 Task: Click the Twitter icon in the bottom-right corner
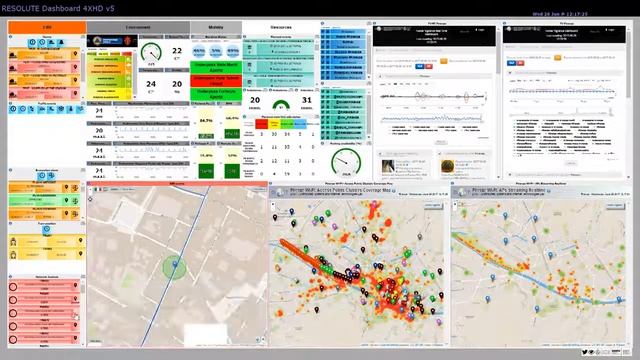(x=585, y=352)
